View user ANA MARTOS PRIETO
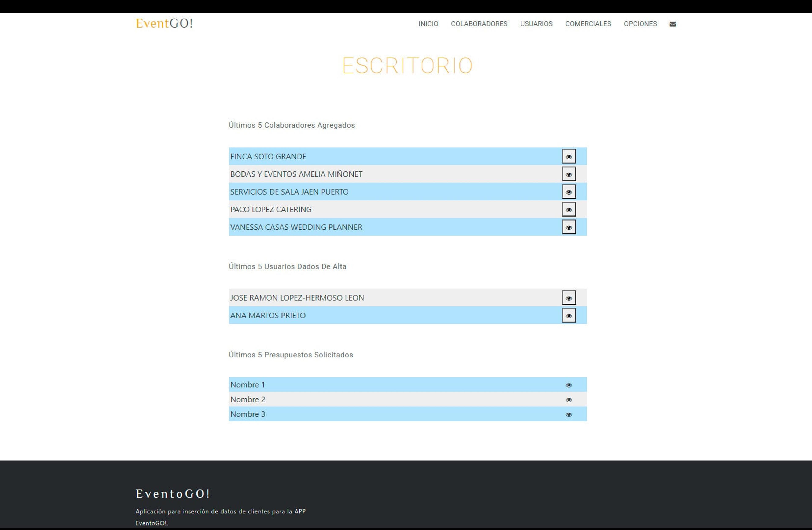This screenshot has height=530, width=812. (x=569, y=316)
